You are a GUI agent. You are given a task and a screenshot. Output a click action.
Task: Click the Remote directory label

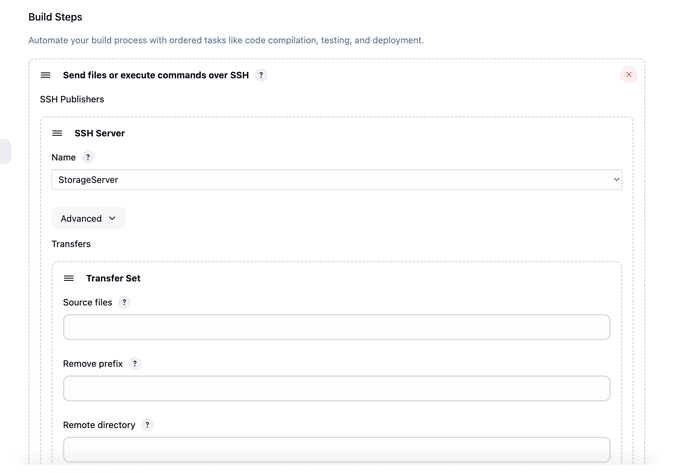99,425
